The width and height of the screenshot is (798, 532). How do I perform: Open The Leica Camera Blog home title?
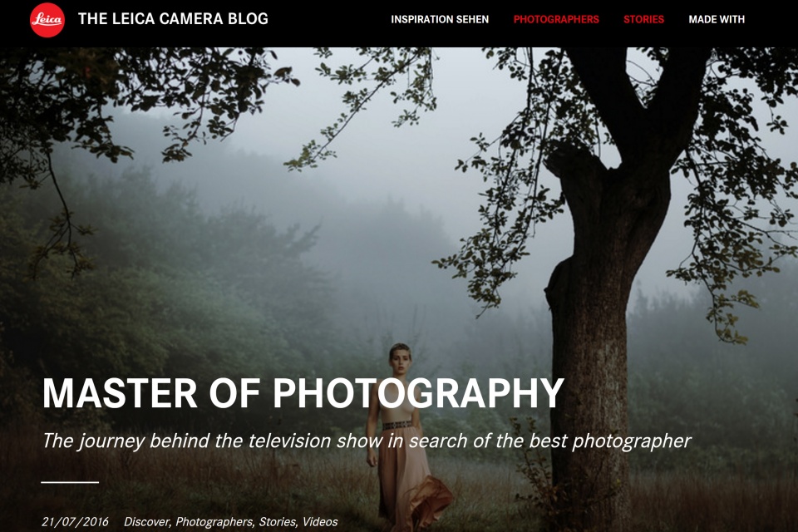click(173, 19)
